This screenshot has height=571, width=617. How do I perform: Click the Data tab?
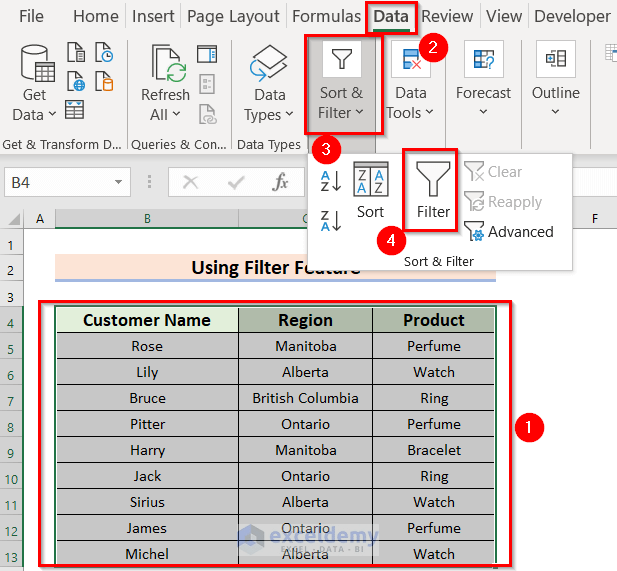(391, 17)
